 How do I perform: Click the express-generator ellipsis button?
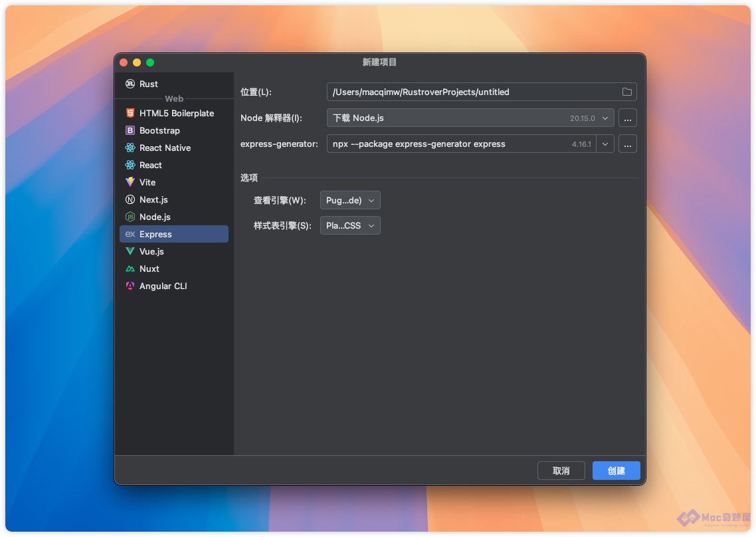click(x=627, y=144)
